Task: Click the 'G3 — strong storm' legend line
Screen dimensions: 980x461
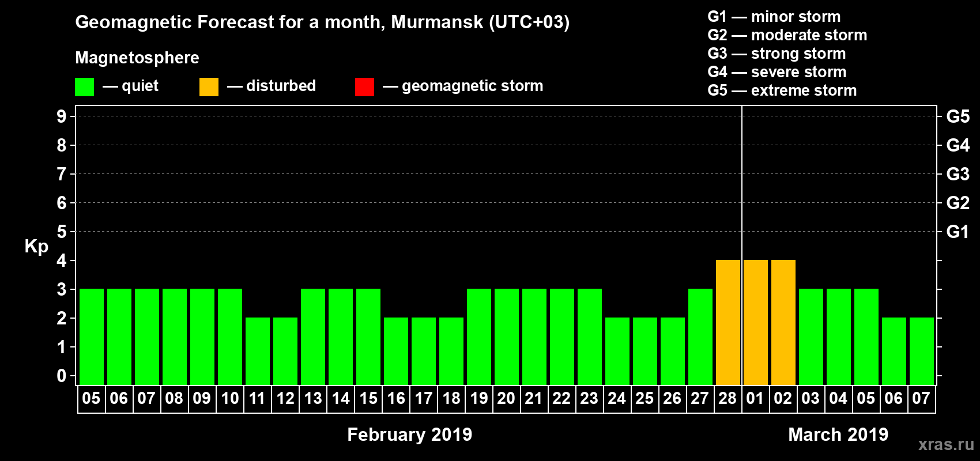Action: click(x=777, y=54)
